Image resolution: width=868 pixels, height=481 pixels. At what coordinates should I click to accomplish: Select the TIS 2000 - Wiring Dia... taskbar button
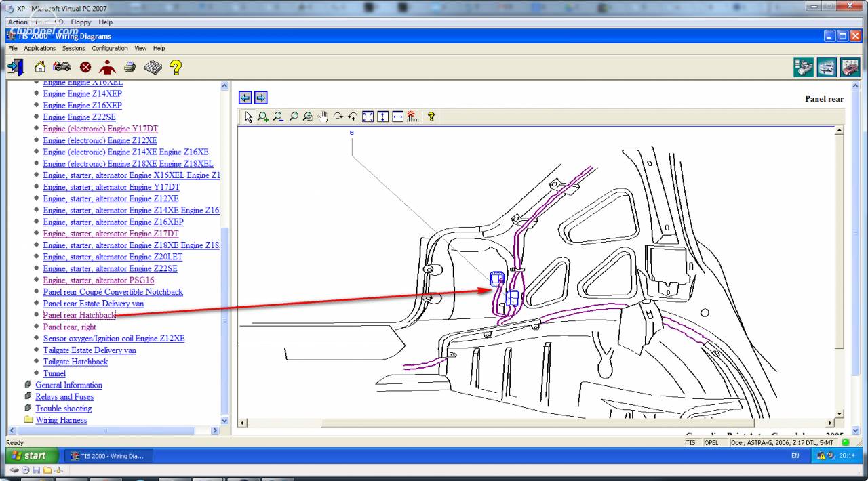(108, 456)
